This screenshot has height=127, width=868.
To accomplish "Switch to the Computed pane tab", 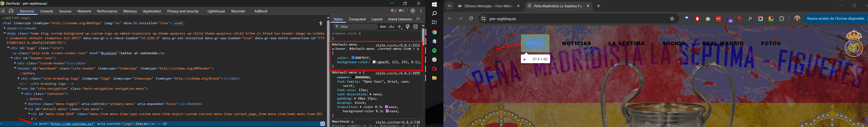I will coord(357,19).
